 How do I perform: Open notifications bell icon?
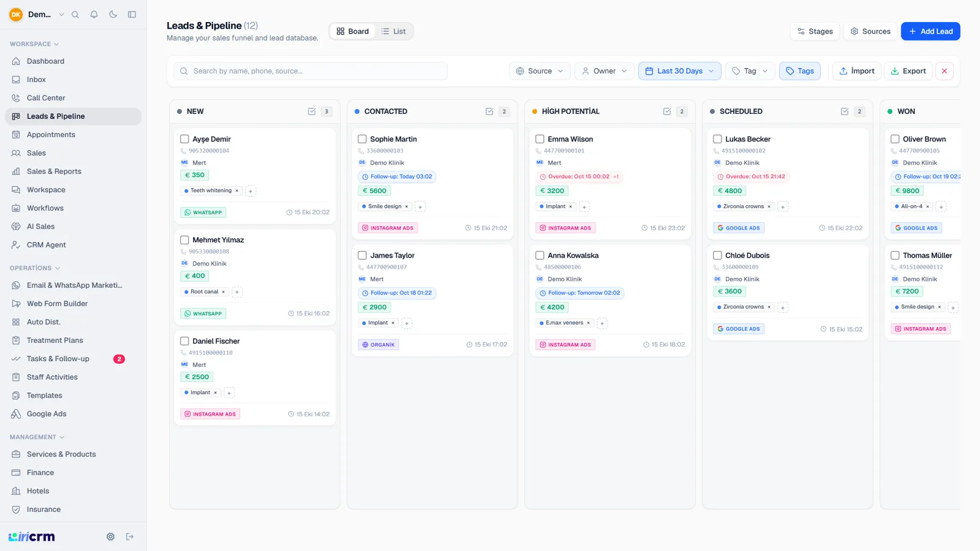tap(94, 15)
